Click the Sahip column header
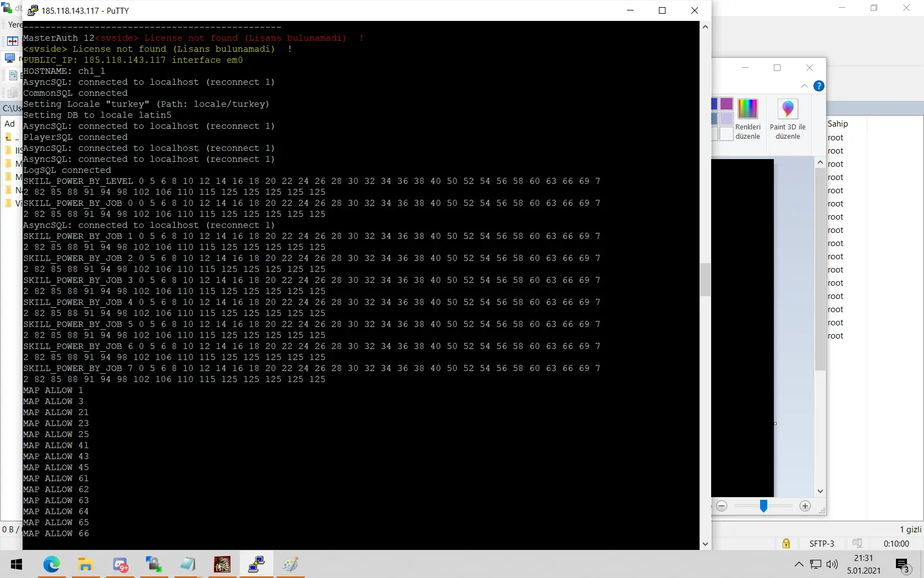 tap(838, 124)
